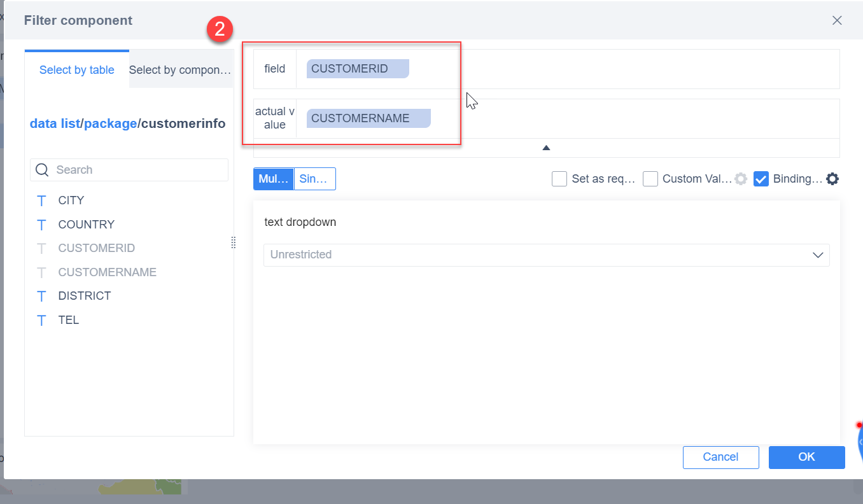Screen dimensions: 863x504
Task: Focus the field Search input
Action: [x=129, y=170]
